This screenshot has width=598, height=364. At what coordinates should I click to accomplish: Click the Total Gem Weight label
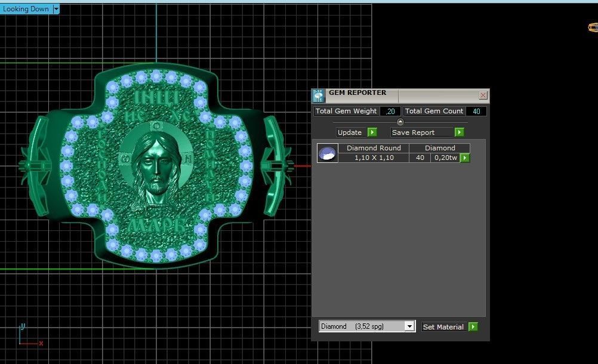[346, 112]
